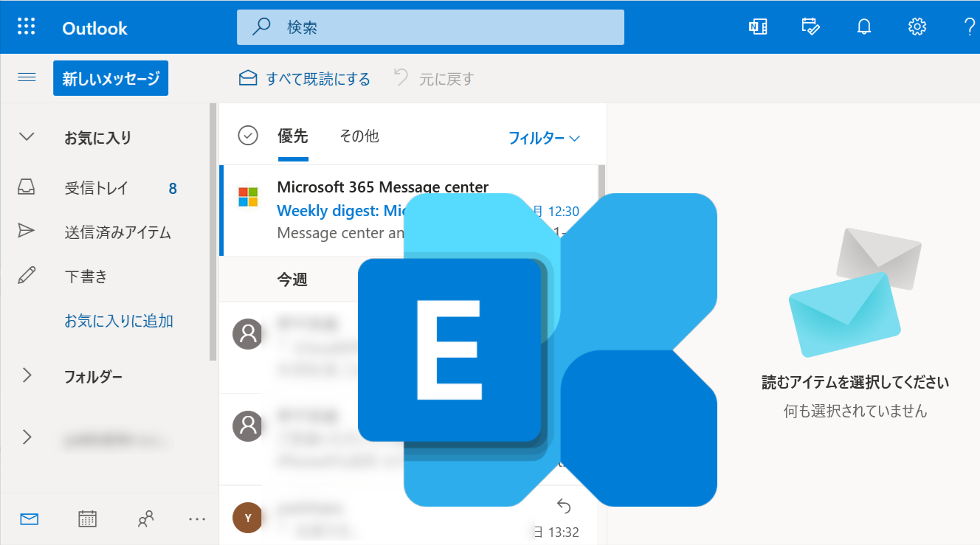The image size is (980, 545).
Task: Open the People contacts icon
Action: [146, 519]
